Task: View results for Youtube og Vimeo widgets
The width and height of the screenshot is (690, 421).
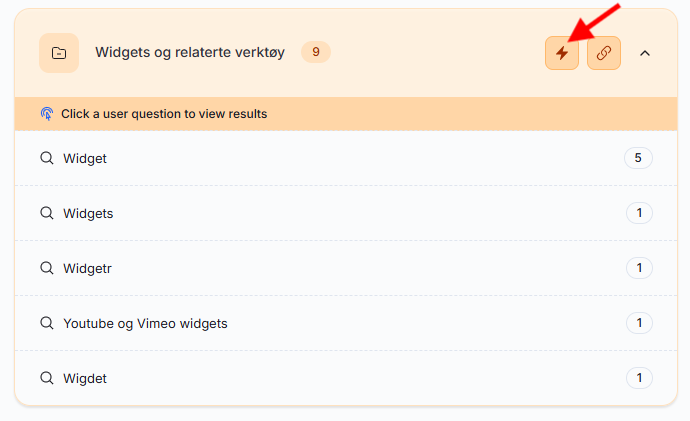Action: [145, 323]
